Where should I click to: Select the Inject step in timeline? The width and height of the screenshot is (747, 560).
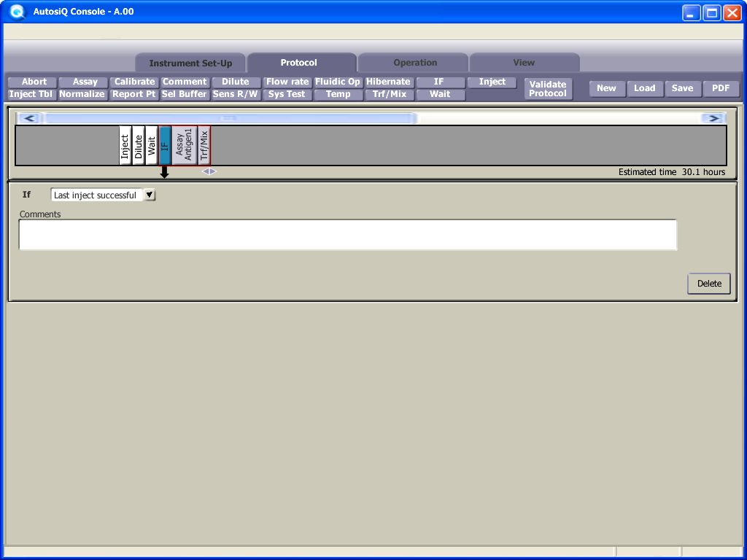click(x=125, y=146)
